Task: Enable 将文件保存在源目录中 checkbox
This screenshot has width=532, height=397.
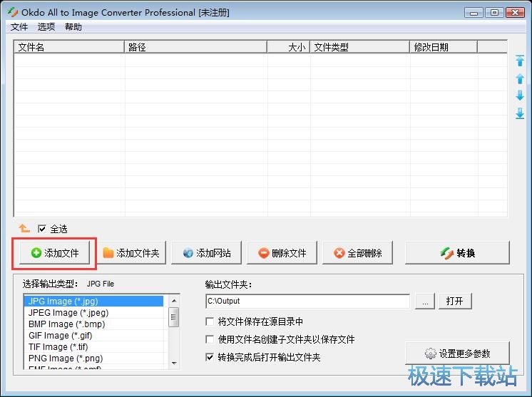Action: pos(210,321)
